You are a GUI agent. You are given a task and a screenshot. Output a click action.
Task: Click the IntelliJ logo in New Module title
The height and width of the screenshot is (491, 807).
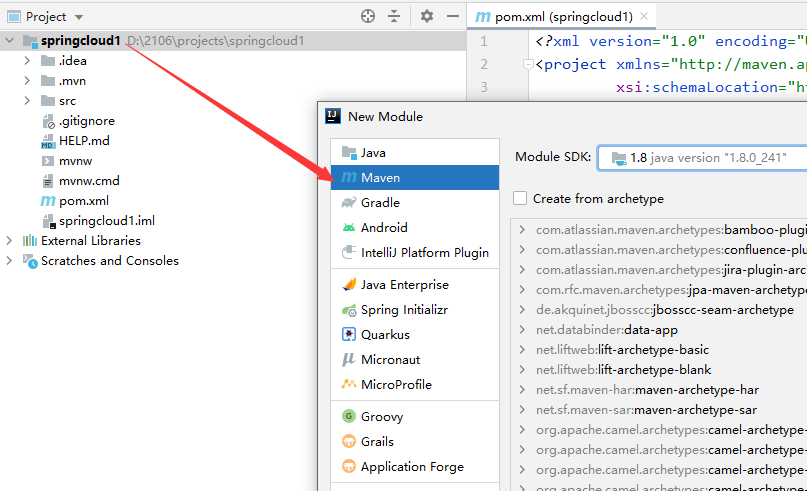coord(333,116)
